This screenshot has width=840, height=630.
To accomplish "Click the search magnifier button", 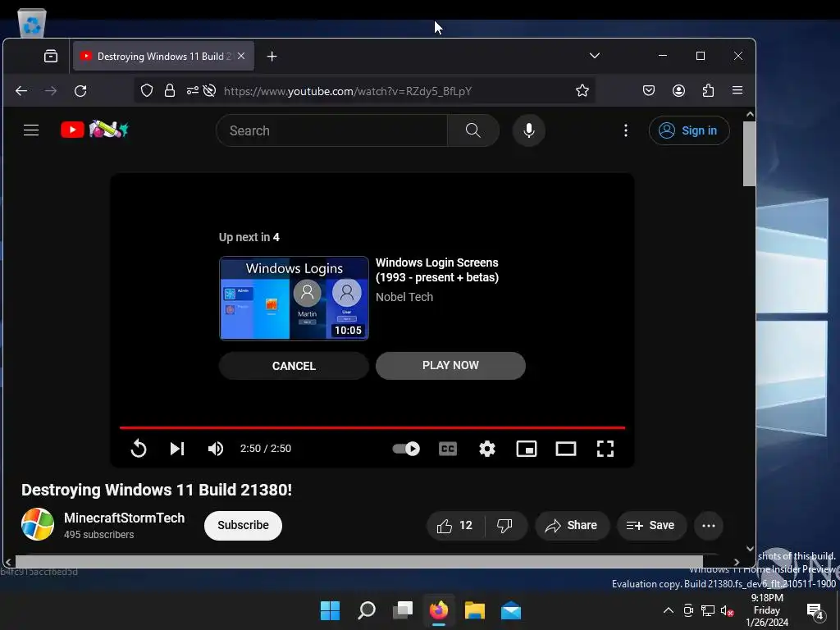I will point(473,130).
